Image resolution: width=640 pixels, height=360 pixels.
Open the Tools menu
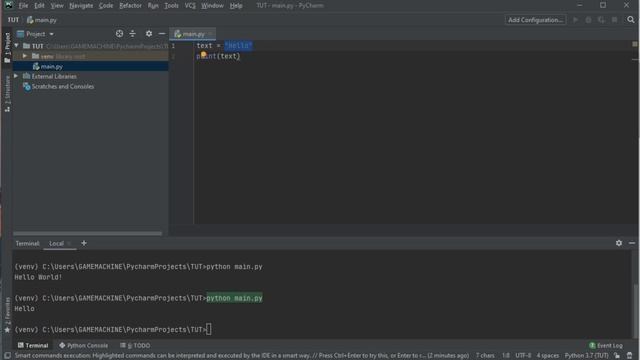171,6
